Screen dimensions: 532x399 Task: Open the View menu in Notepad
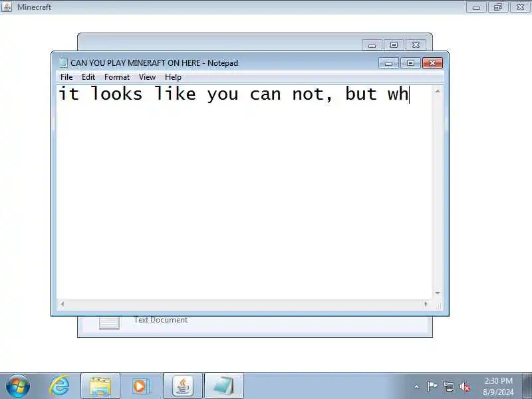tap(147, 77)
